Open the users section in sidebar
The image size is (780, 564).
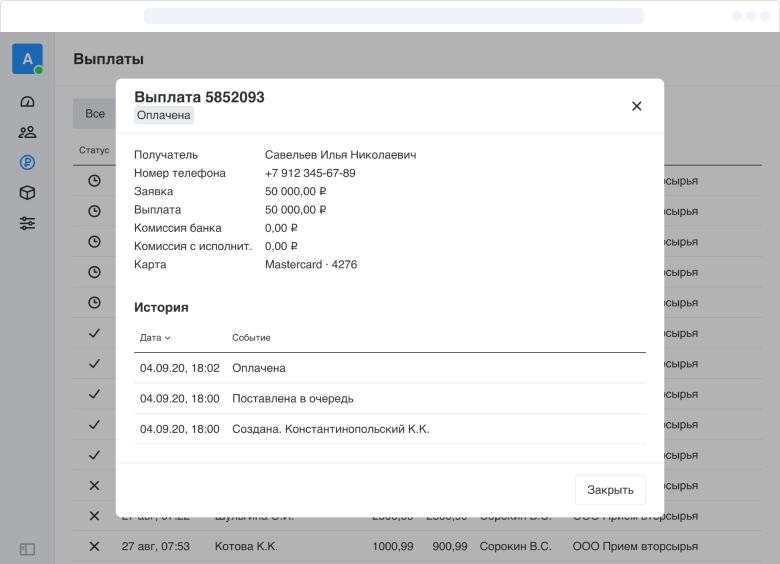click(27, 132)
